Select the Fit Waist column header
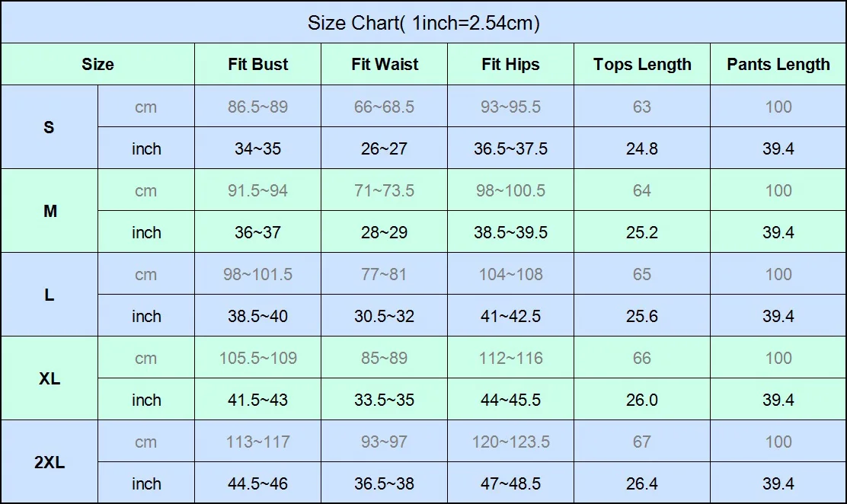 click(x=385, y=65)
